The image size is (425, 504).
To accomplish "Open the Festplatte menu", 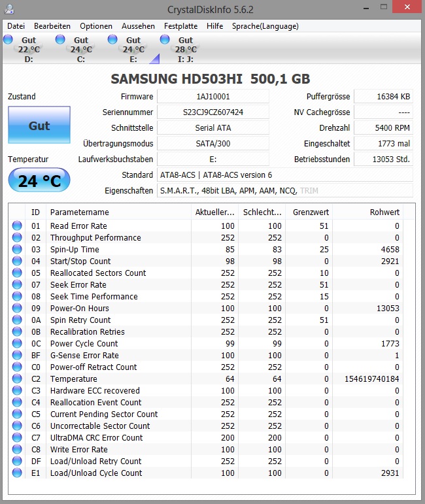I will tap(180, 26).
